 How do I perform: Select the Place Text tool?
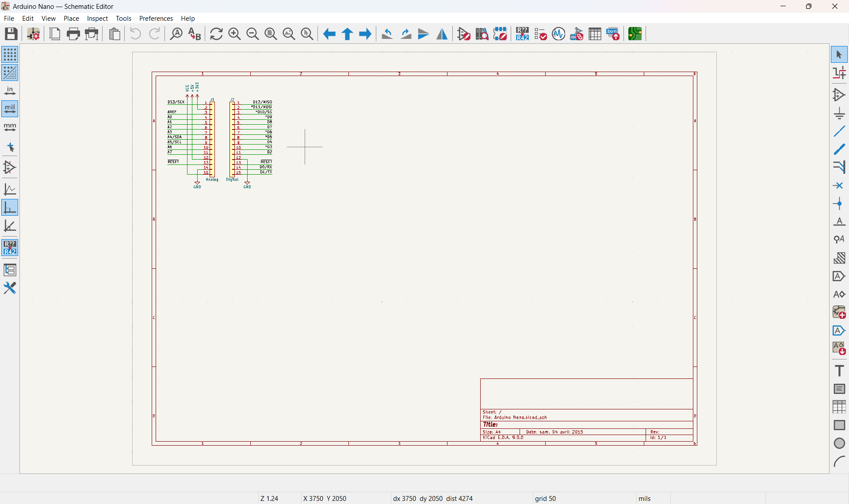pos(839,370)
